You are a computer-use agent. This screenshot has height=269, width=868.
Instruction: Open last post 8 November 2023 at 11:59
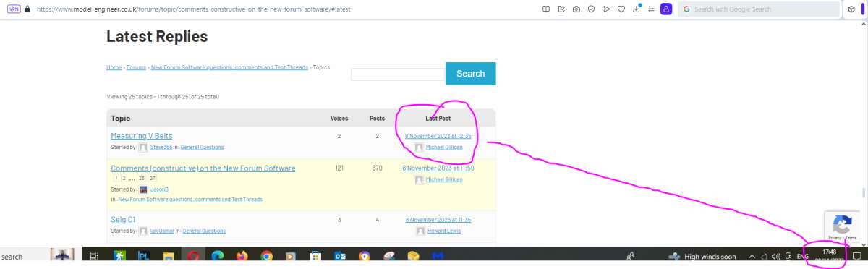pyautogui.click(x=438, y=168)
